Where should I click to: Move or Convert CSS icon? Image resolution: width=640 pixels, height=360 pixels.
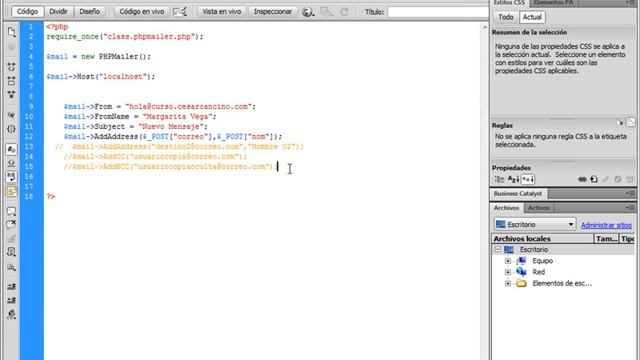pos(11,267)
